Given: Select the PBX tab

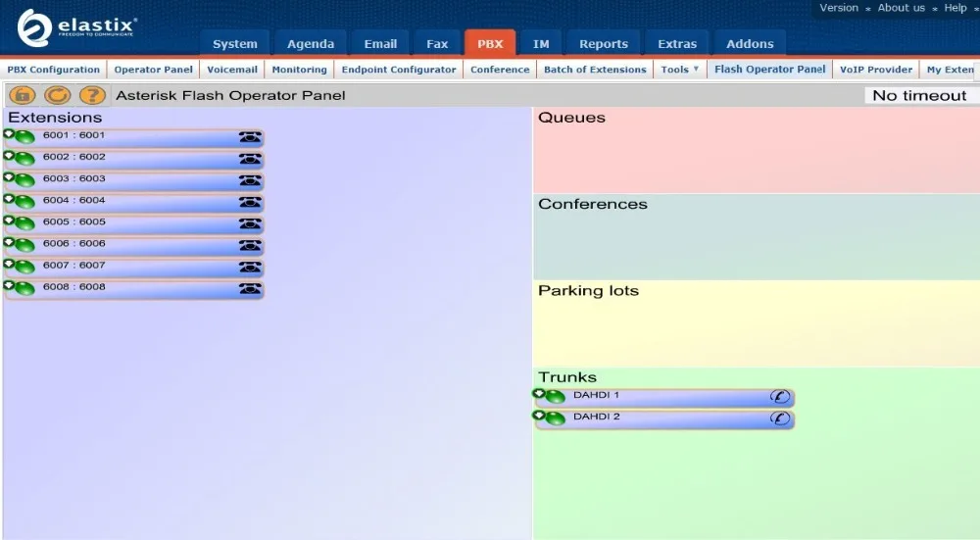Looking at the screenshot, I should 490,44.
